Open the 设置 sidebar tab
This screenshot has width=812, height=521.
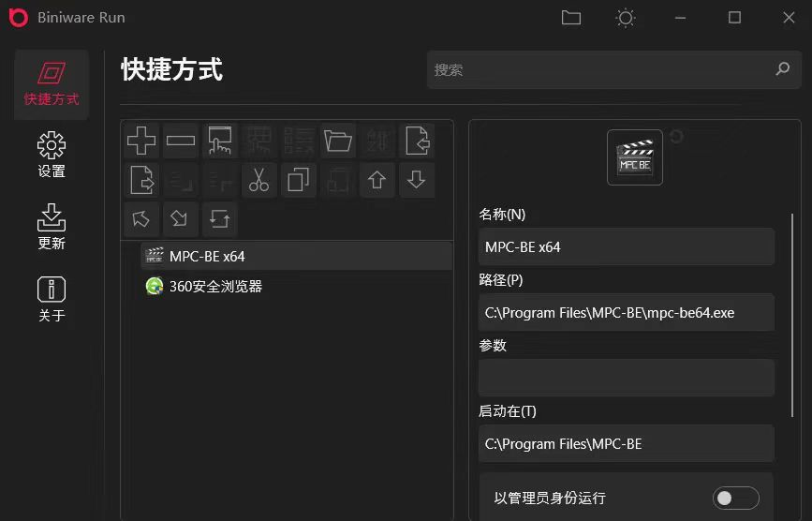point(52,155)
